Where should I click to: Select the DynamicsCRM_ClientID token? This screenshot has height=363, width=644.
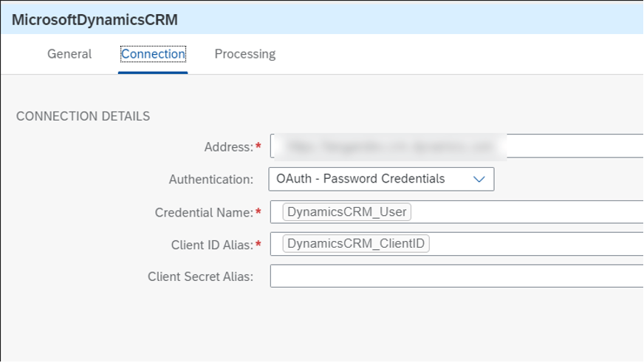356,243
